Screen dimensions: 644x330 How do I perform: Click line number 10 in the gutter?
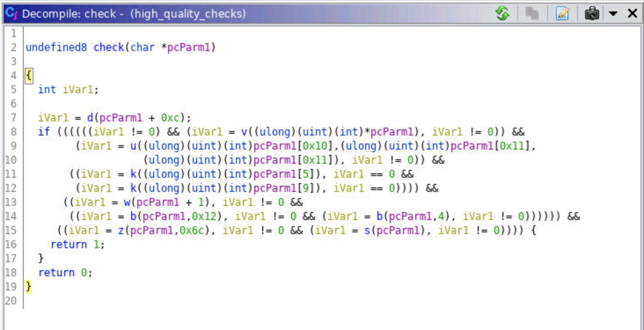point(11,160)
